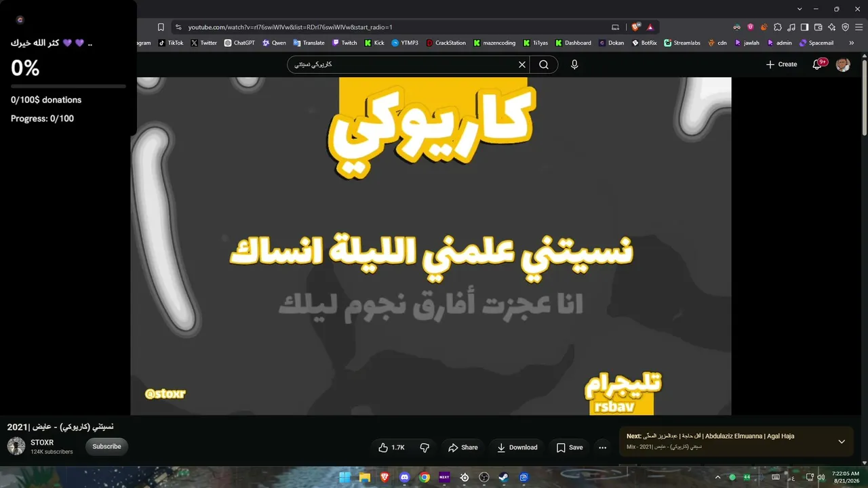Screen dimensions: 868x488
Task: Bookmark this page in the address bar
Action: (161, 27)
